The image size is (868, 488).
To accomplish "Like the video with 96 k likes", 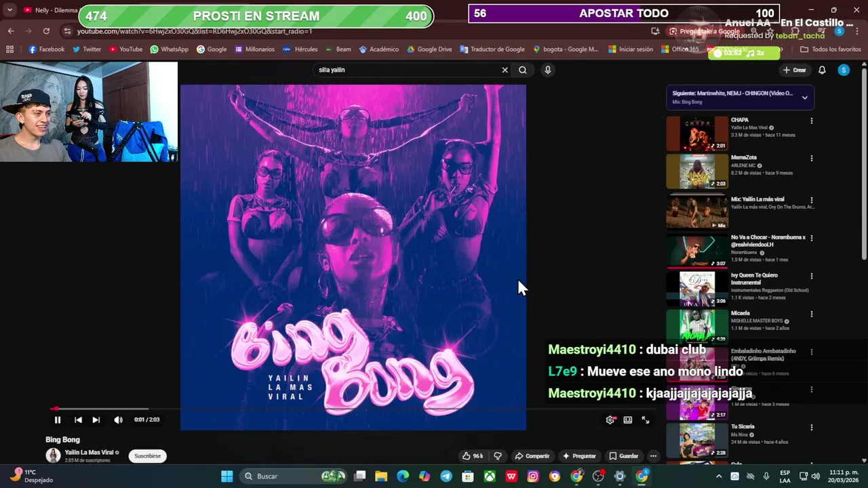I will (x=473, y=456).
